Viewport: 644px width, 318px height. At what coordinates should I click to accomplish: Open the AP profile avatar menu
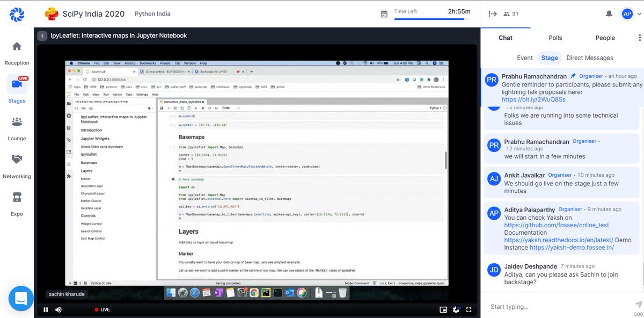(627, 14)
